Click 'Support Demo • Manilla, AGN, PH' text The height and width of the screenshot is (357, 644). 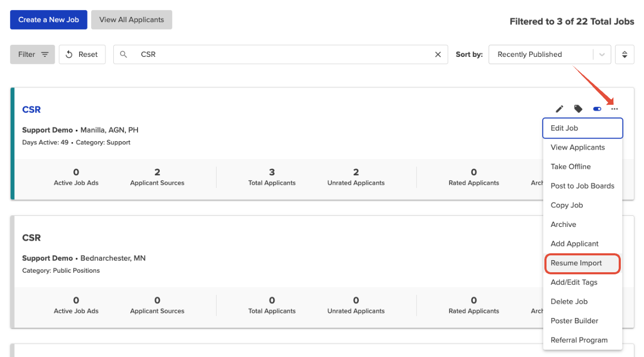(80, 130)
